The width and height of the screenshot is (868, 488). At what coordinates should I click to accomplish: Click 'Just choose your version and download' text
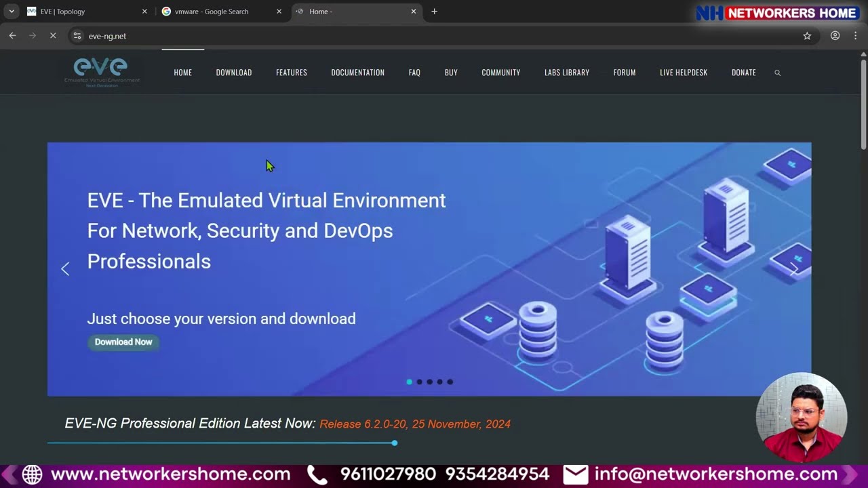221,319
